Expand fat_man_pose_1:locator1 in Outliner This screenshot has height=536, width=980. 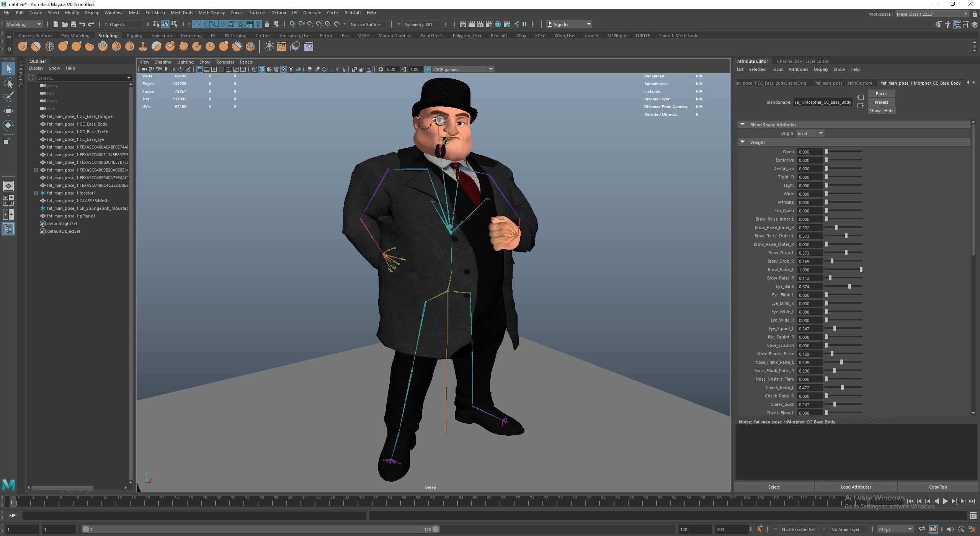pos(36,193)
